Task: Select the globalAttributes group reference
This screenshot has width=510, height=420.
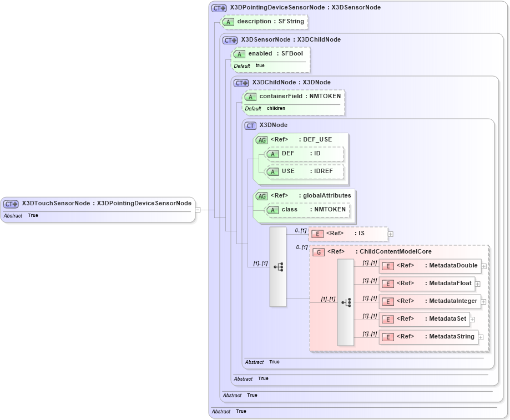Action: tap(311, 196)
